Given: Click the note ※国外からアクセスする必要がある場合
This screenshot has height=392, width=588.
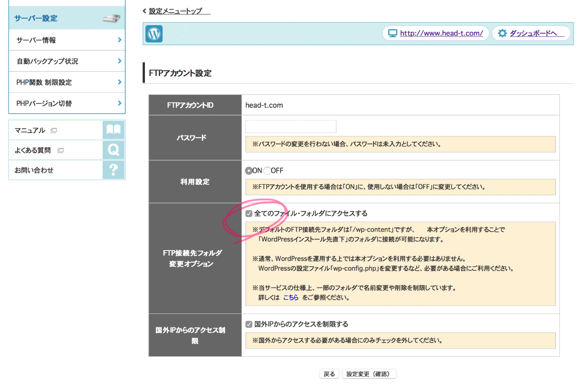Looking at the screenshot, I should [x=400, y=340].
